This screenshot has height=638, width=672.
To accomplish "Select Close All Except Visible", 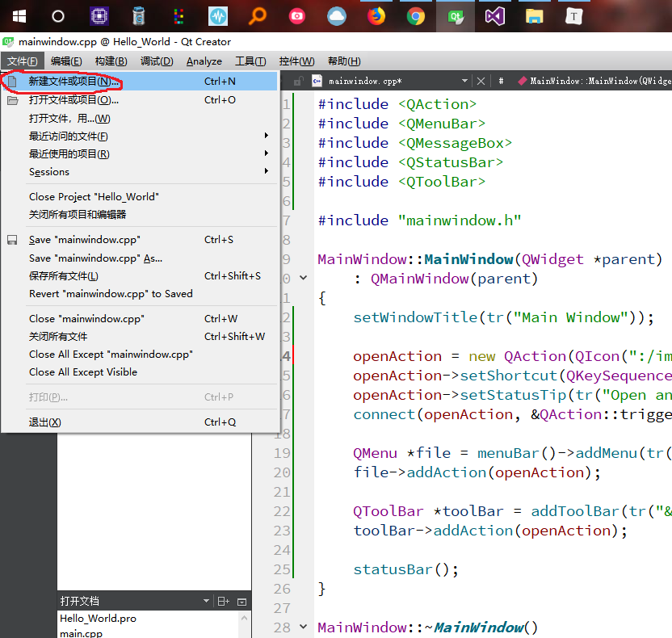I will [x=140, y=372].
